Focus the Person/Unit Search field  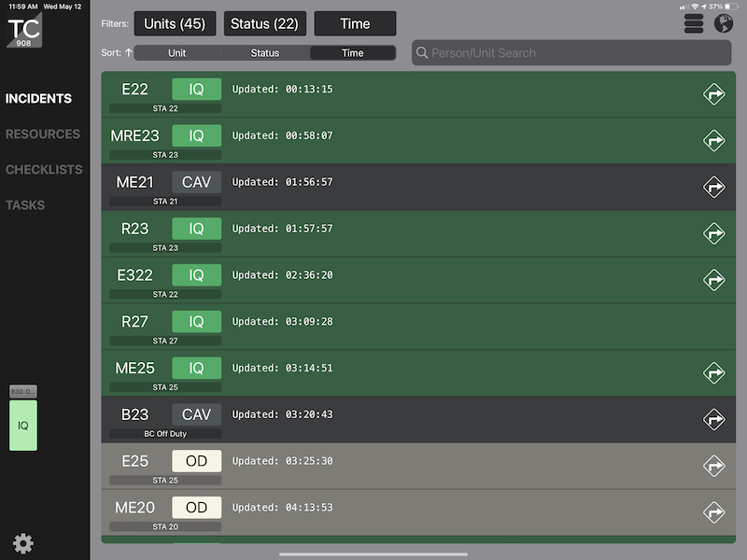[571, 53]
